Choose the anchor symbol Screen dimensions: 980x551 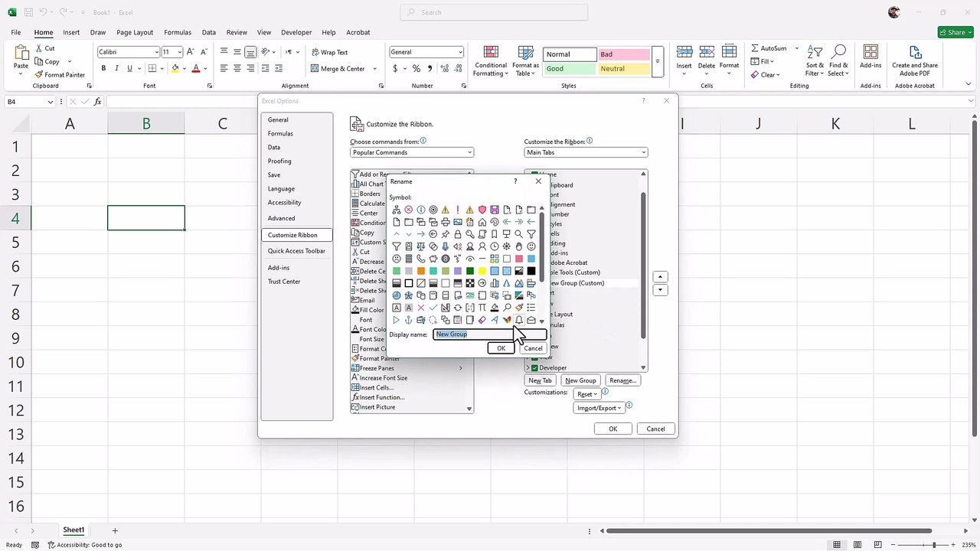pos(409,320)
